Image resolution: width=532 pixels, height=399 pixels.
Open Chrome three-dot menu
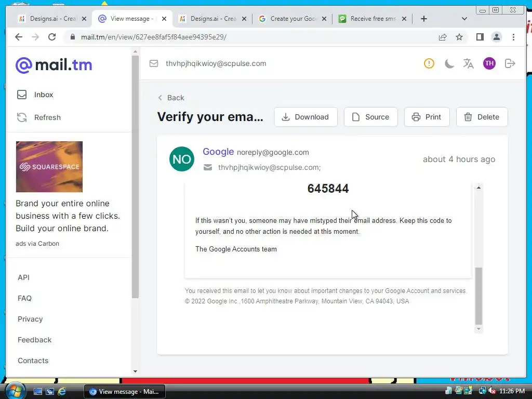click(x=513, y=37)
